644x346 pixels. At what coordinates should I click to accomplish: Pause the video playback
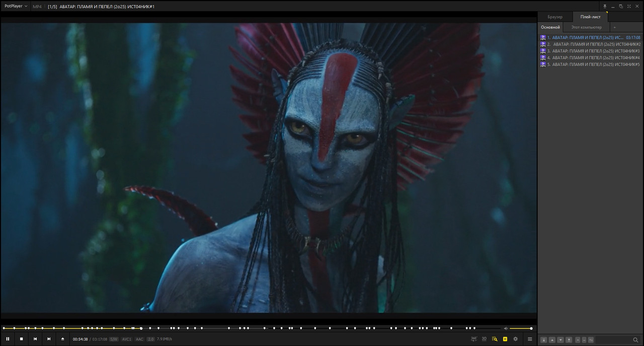8,339
